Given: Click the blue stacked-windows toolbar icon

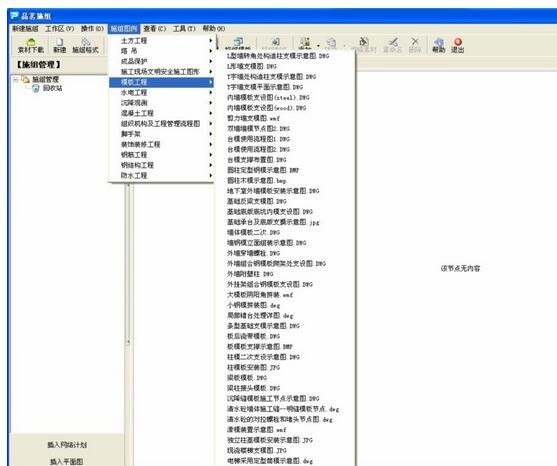Looking at the screenshot, I should click(x=238, y=42).
